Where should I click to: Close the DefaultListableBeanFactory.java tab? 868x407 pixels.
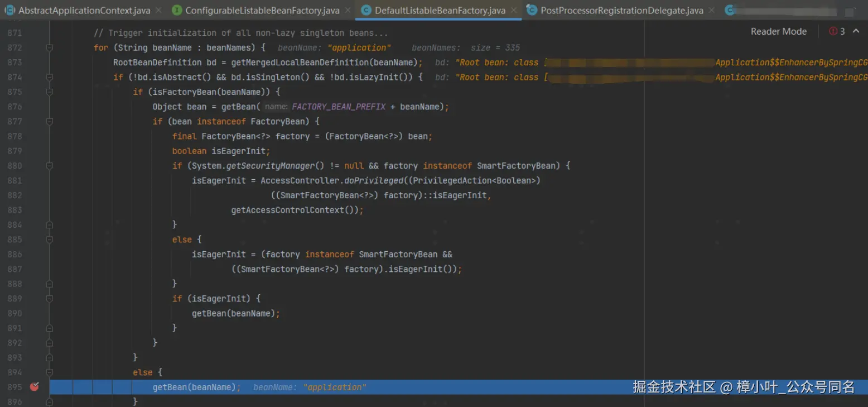513,10
